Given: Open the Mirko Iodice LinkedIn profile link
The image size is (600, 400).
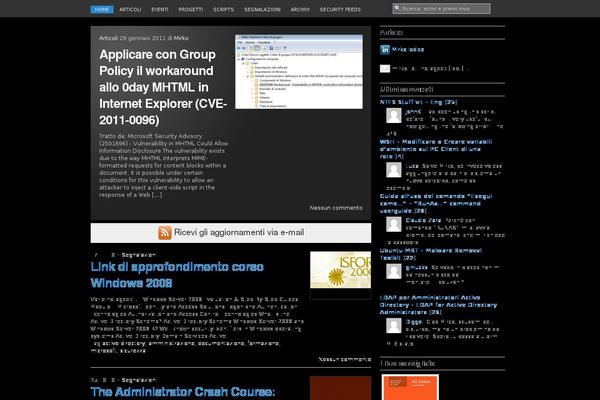Looking at the screenshot, I should point(408,49).
